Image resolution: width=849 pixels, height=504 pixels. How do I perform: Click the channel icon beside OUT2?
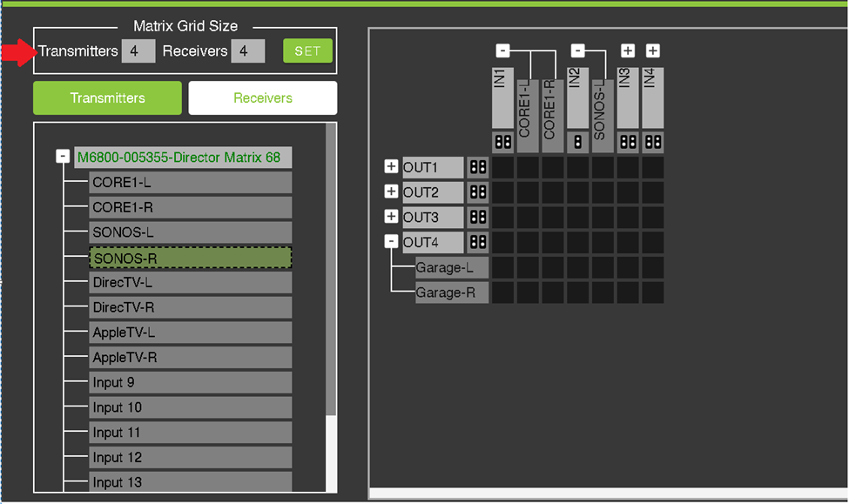(x=477, y=192)
